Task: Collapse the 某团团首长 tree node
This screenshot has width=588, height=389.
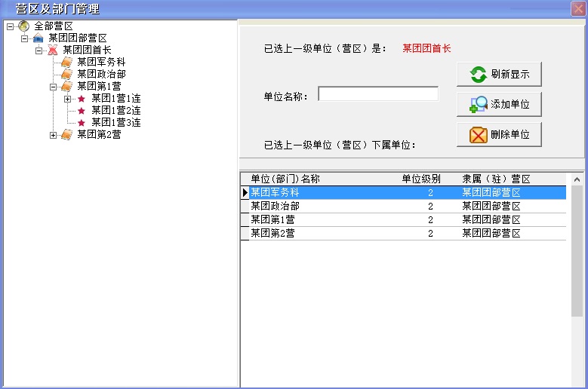Action: tap(39, 51)
